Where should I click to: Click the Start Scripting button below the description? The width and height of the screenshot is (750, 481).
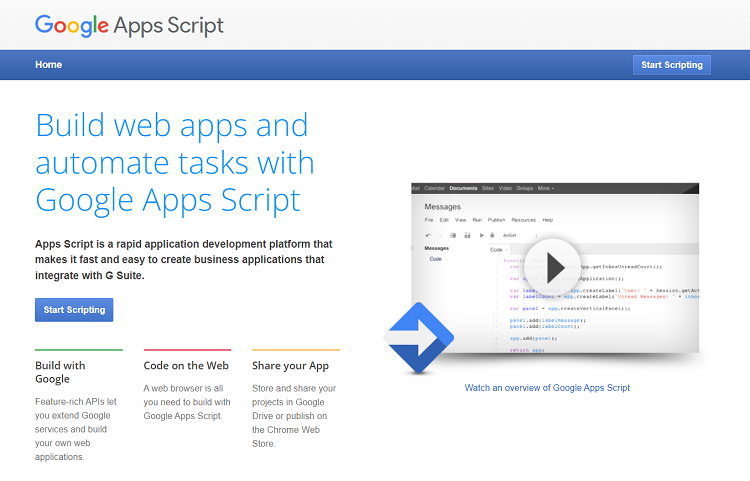[x=74, y=310]
